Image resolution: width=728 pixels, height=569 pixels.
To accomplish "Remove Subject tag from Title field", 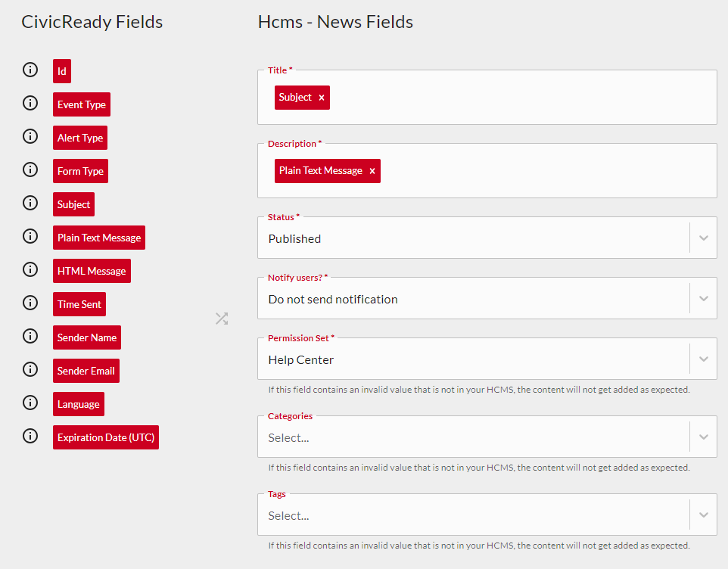I will 322,98.
